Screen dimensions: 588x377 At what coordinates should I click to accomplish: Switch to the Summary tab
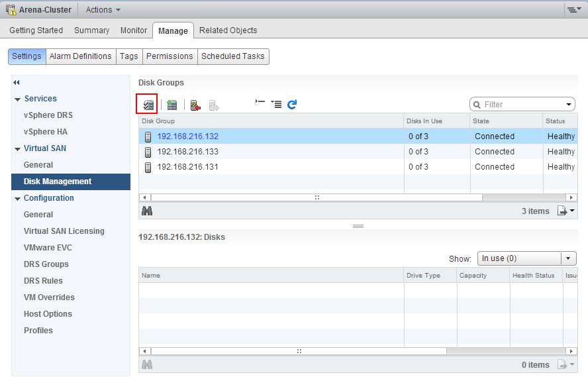pos(92,30)
